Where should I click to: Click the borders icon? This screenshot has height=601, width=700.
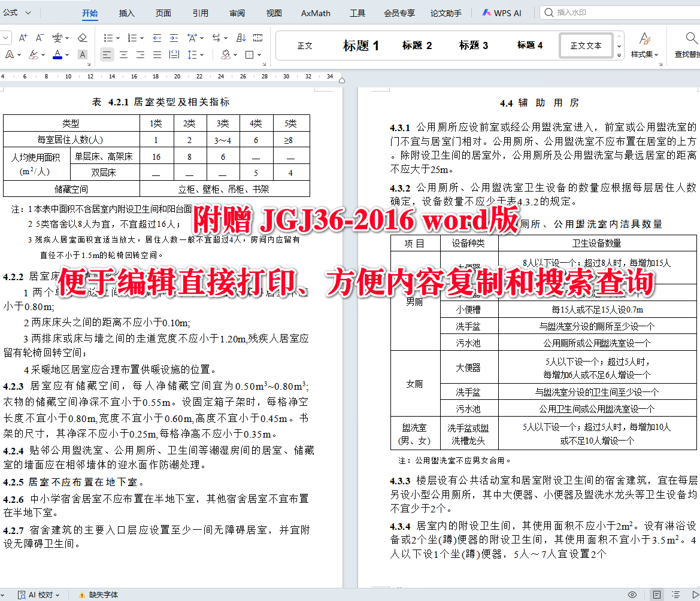tap(250, 55)
